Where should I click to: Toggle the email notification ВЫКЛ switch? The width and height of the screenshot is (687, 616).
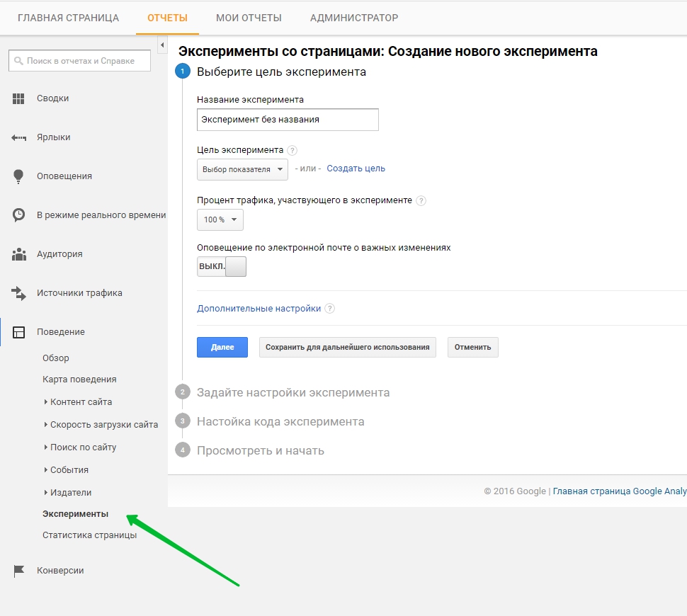(222, 266)
